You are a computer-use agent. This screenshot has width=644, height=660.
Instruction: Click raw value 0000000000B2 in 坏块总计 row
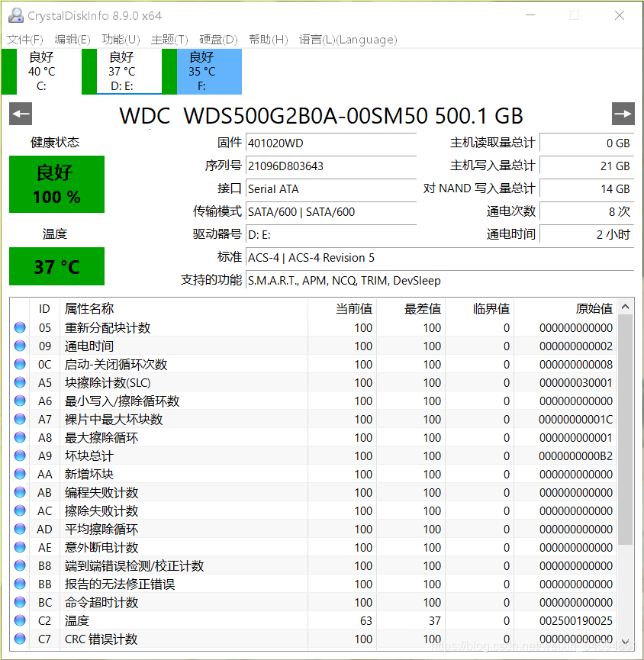pos(576,456)
